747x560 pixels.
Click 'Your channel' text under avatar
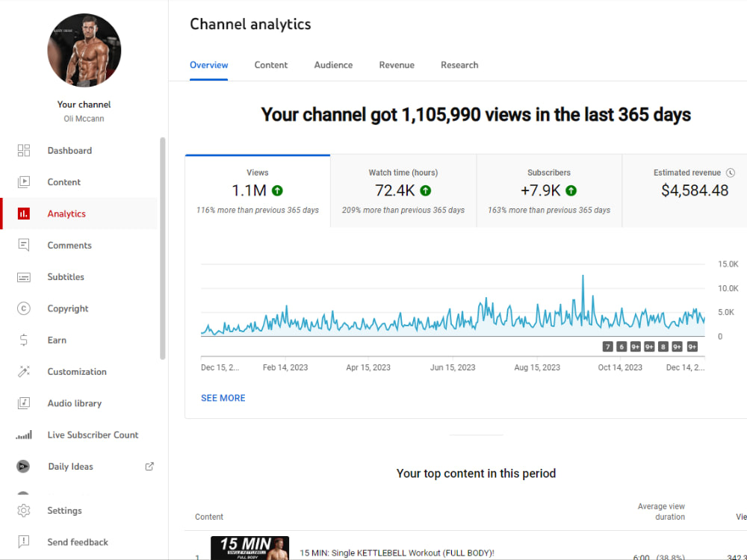(x=84, y=105)
